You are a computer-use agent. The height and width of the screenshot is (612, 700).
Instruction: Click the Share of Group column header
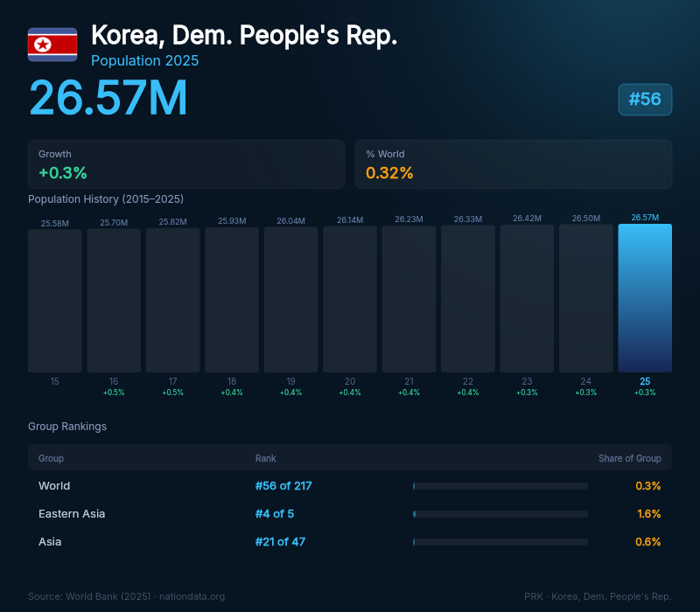click(x=629, y=458)
